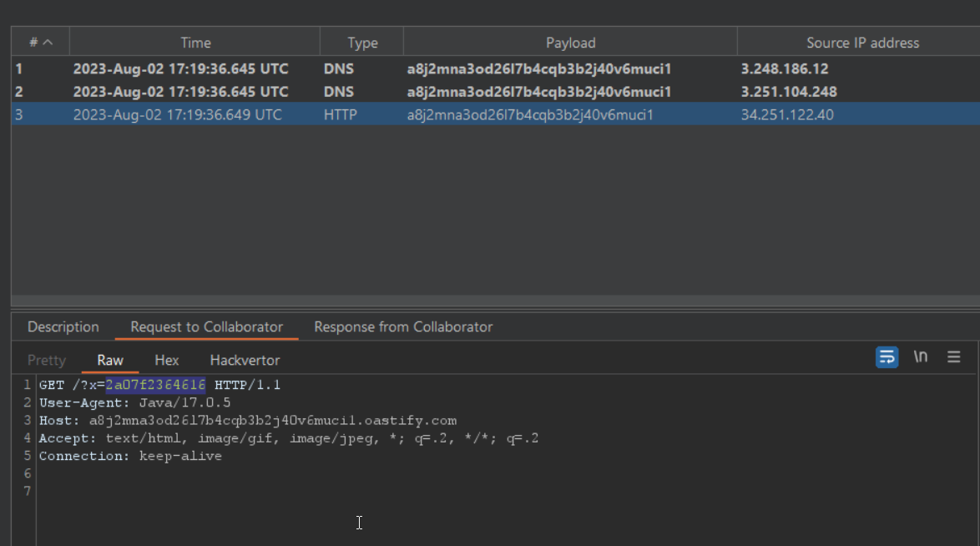Select interaction row 1 with IP 3.248.186.12

click(x=496, y=68)
